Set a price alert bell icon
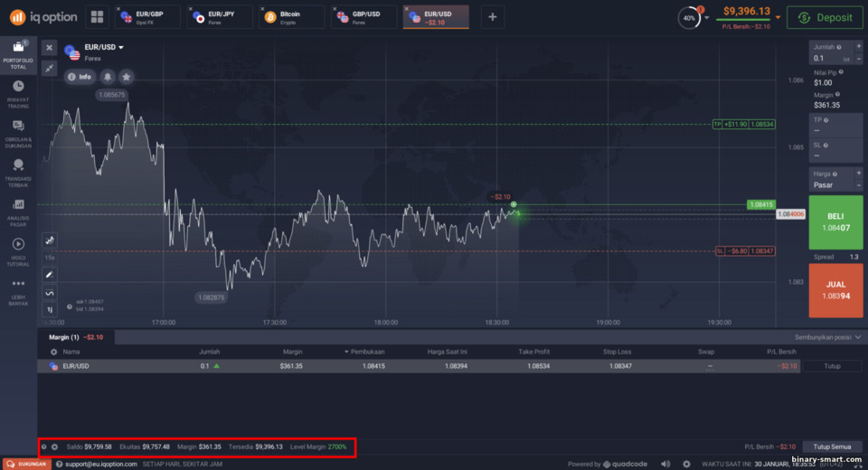The height and width of the screenshot is (470, 868). click(x=108, y=77)
